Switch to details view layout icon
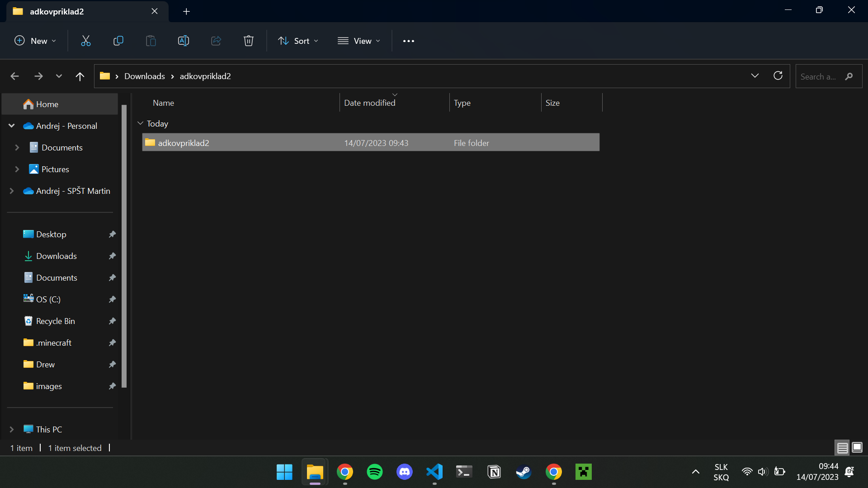The height and width of the screenshot is (488, 868). tap(843, 448)
